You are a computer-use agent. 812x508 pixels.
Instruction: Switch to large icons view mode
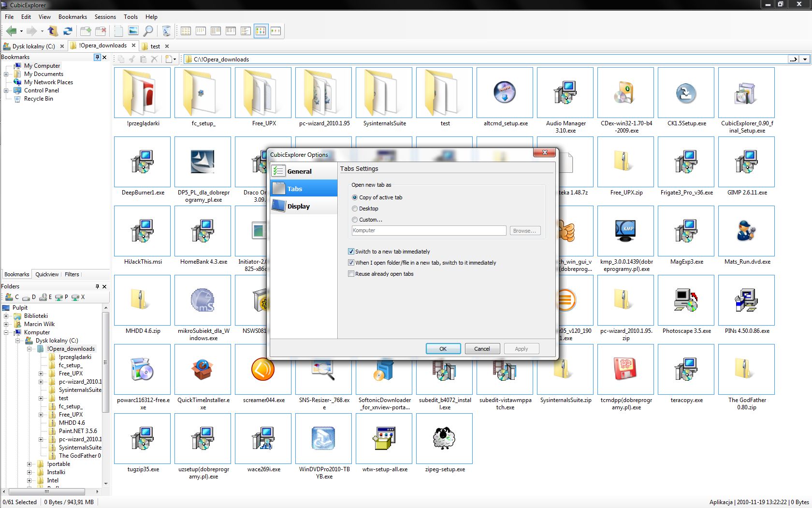(x=186, y=31)
